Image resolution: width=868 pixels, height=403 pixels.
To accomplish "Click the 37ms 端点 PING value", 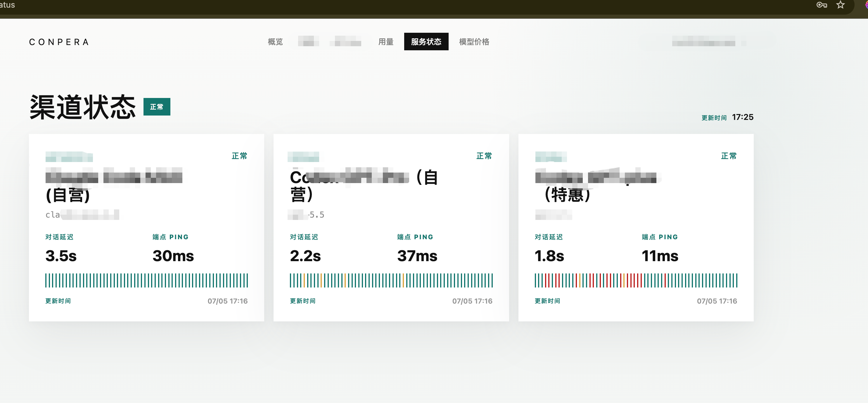I will (417, 256).
